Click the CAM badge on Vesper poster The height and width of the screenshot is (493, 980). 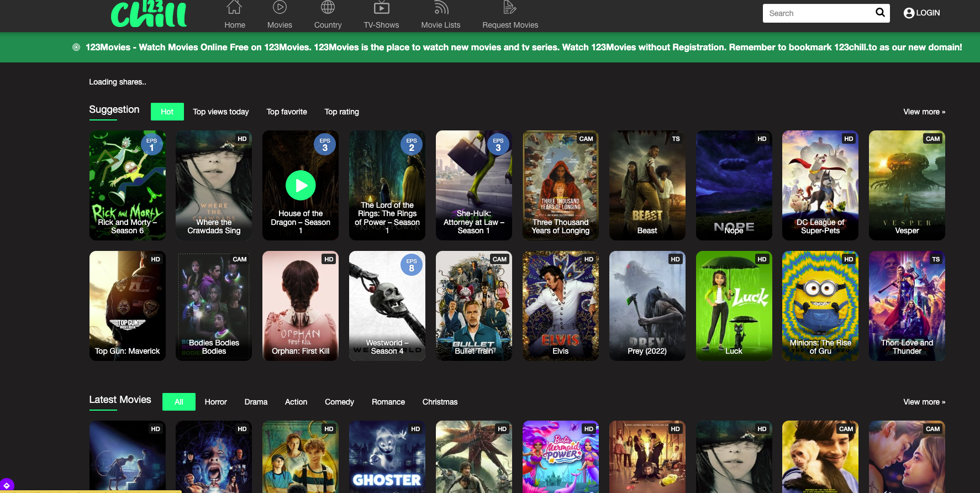(x=932, y=139)
